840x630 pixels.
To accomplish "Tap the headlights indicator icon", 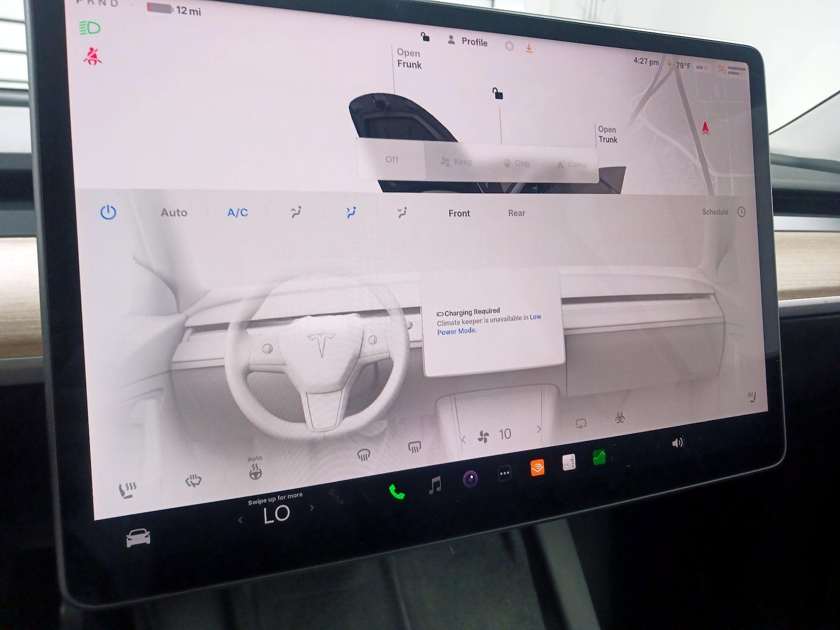I will pyautogui.click(x=90, y=28).
